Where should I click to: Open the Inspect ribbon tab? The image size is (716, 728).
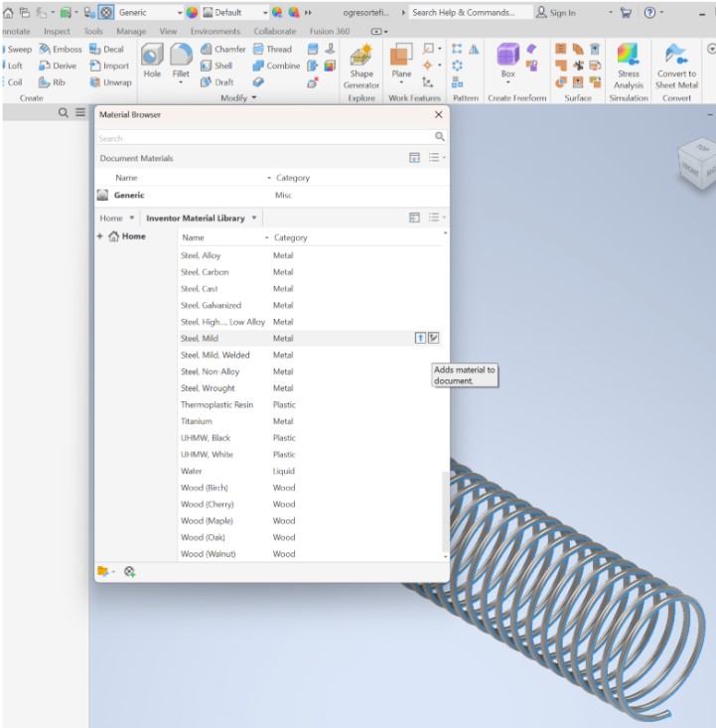click(x=57, y=31)
